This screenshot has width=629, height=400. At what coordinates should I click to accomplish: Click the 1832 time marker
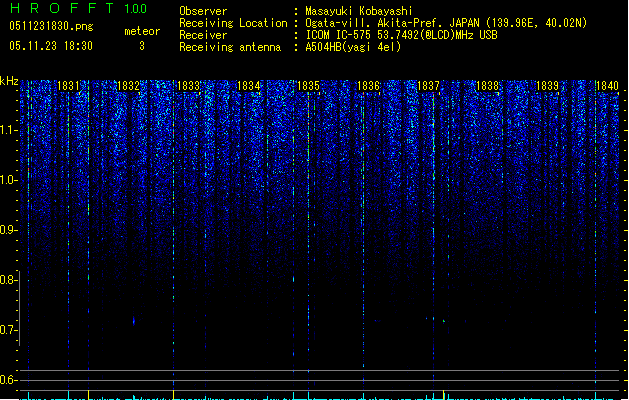point(128,85)
